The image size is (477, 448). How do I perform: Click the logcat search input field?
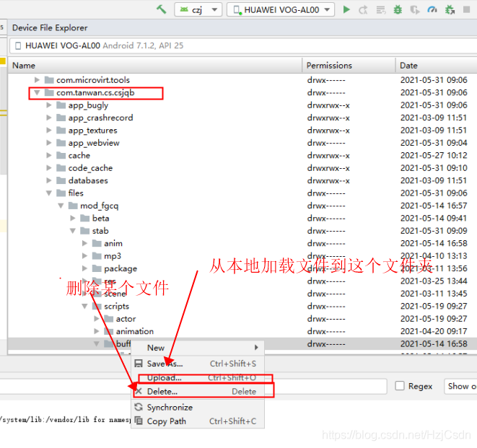pyautogui.click(x=193, y=386)
